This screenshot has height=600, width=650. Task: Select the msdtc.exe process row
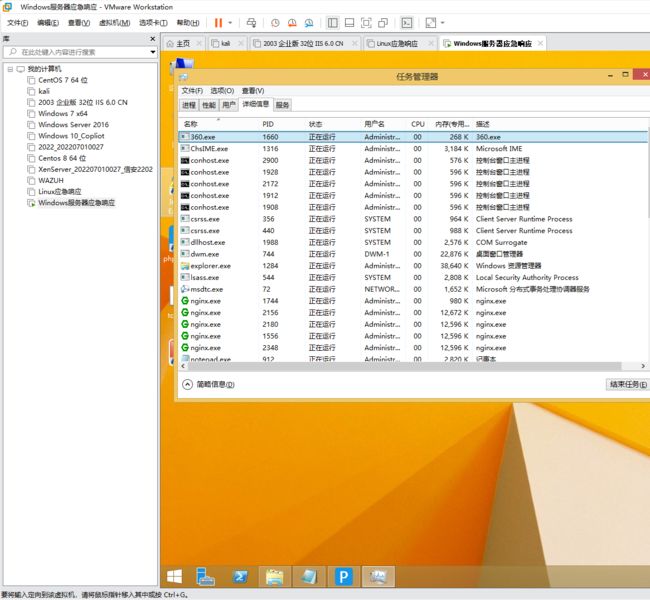413,289
